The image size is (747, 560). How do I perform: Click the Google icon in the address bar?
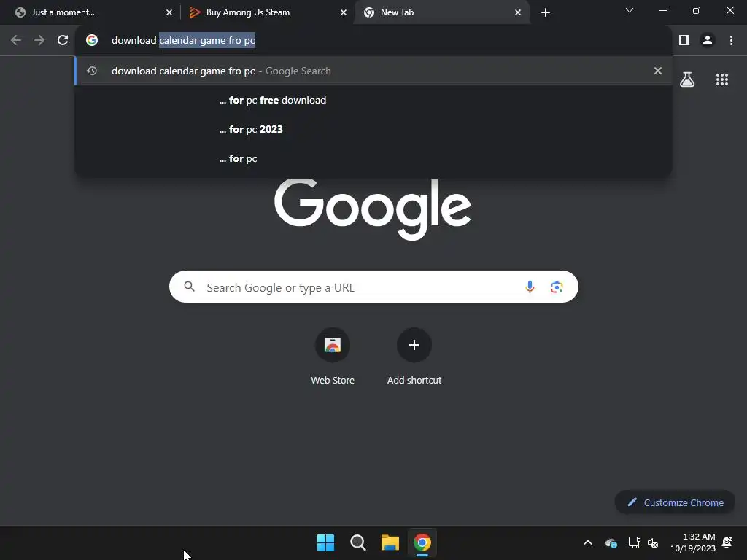point(92,41)
